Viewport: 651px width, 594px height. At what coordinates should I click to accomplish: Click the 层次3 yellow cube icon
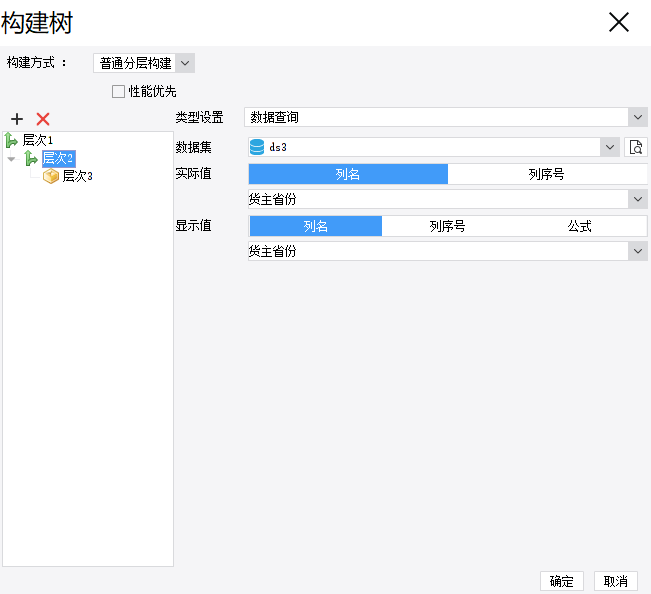(x=51, y=176)
